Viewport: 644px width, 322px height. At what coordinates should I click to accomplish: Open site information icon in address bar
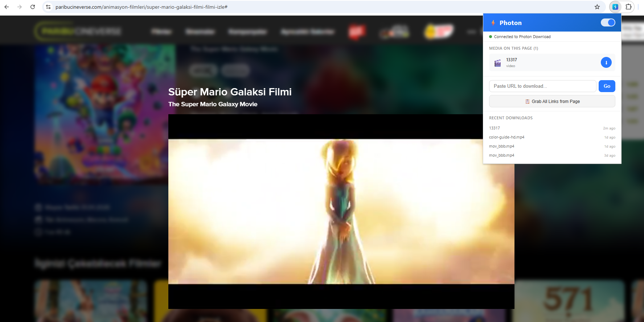tap(48, 7)
